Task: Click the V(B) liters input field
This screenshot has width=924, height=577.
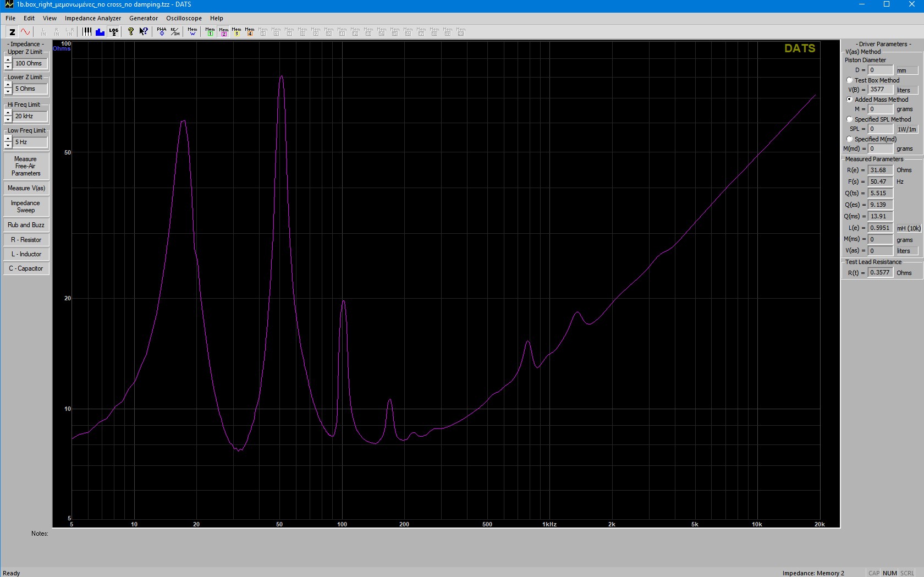Action: coord(880,89)
